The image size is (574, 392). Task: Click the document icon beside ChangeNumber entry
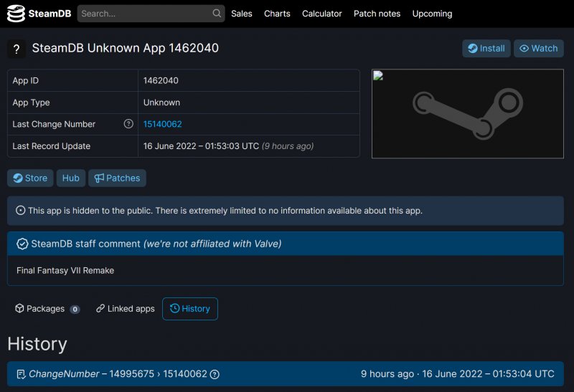point(21,374)
